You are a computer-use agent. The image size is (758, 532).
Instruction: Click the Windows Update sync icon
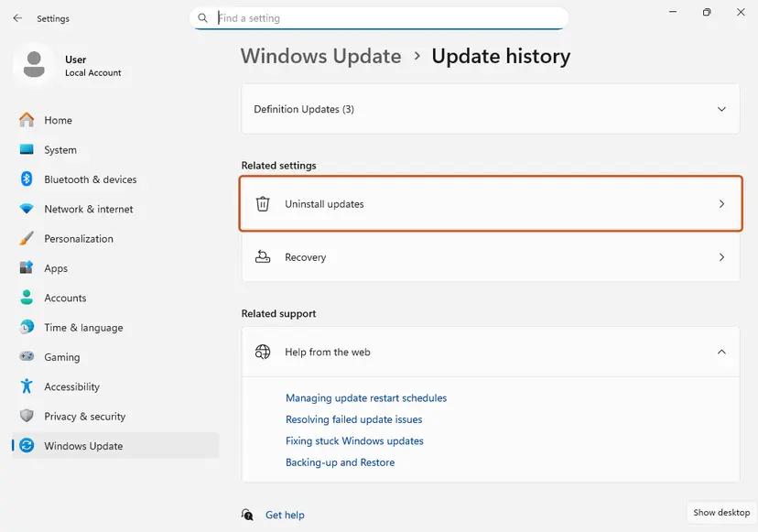point(27,445)
